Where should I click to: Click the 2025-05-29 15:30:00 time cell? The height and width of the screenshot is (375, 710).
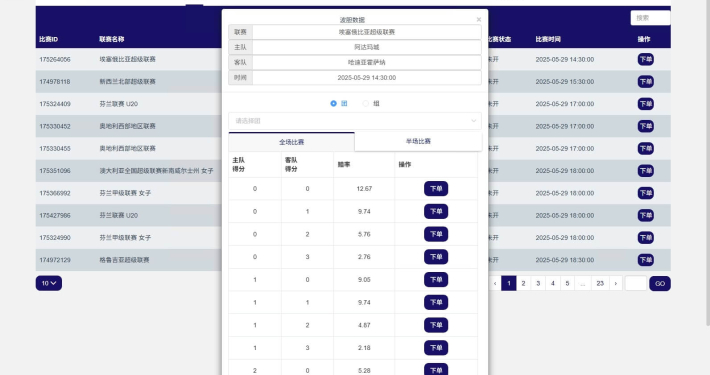pos(565,82)
